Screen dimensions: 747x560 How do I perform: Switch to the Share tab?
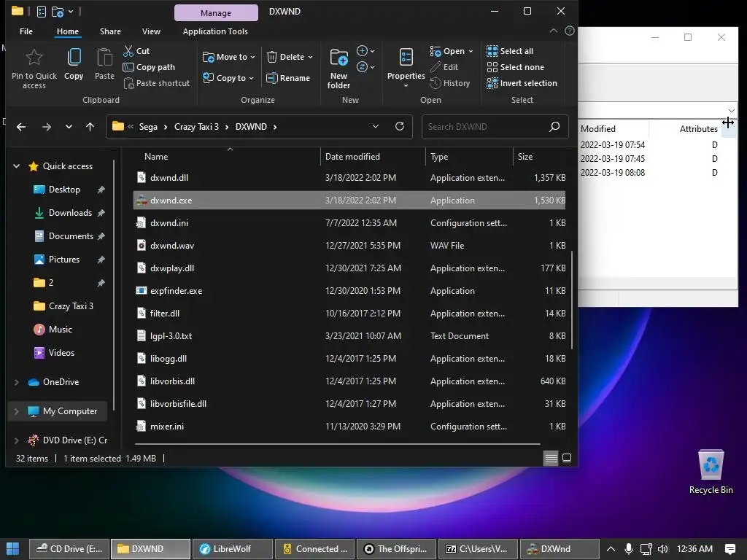pos(110,31)
